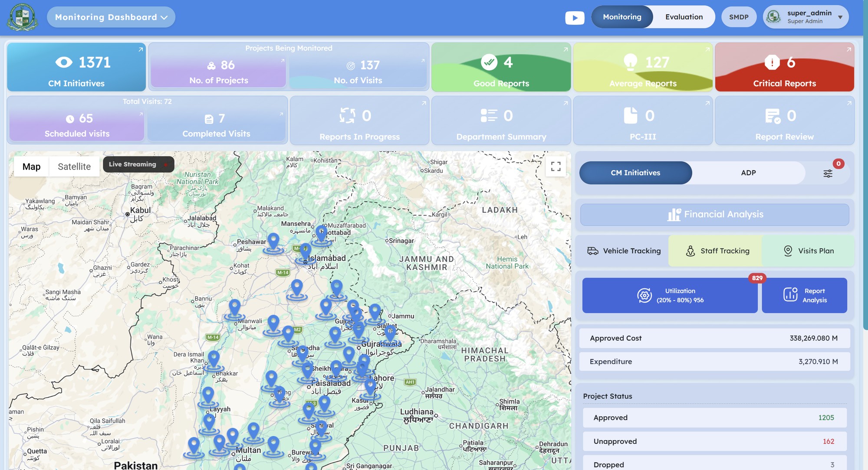Click the Report Analysis chart icon

coord(790,294)
